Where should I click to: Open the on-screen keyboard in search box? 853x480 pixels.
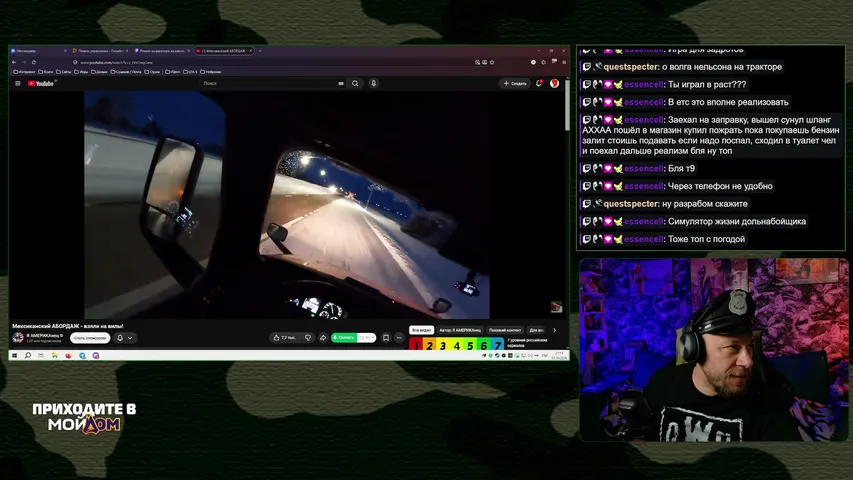click(x=341, y=83)
